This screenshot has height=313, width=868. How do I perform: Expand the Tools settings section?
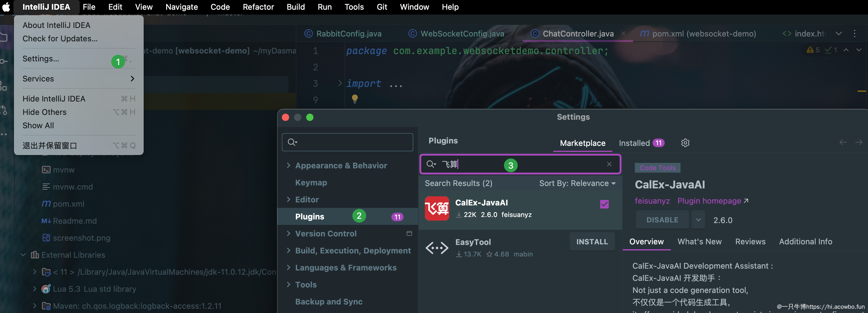[289, 284]
